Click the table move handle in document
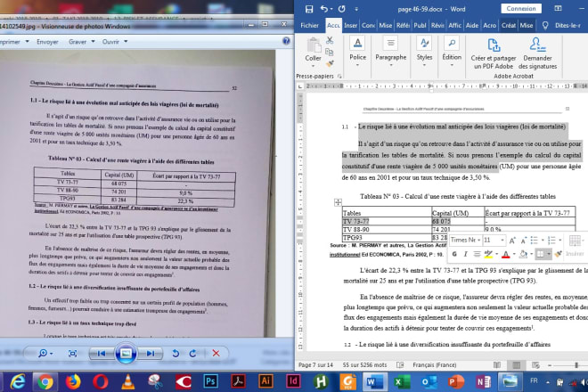The height and width of the screenshot is (392, 588). coord(338,202)
